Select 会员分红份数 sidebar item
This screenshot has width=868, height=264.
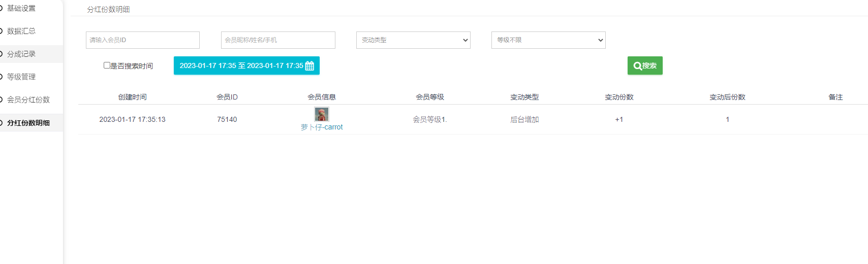coord(28,100)
